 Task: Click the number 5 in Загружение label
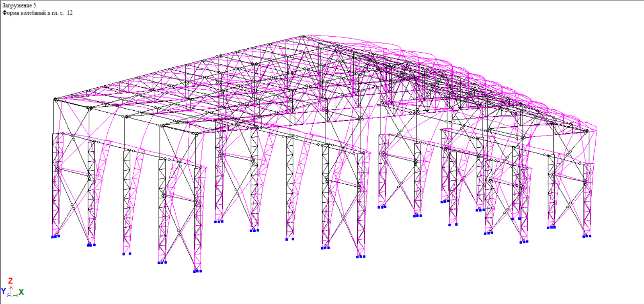pyautogui.click(x=34, y=5)
